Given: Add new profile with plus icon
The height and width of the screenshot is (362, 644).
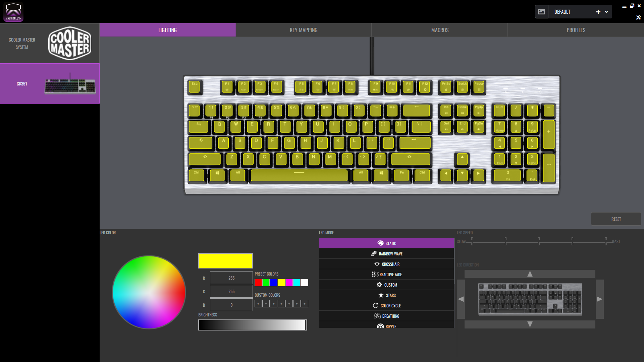Looking at the screenshot, I should click(598, 12).
